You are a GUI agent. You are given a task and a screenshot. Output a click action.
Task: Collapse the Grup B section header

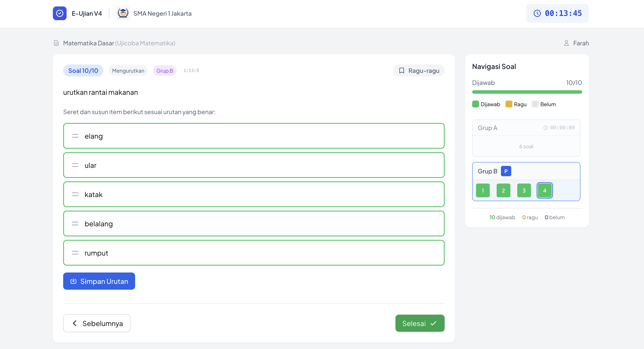point(526,171)
